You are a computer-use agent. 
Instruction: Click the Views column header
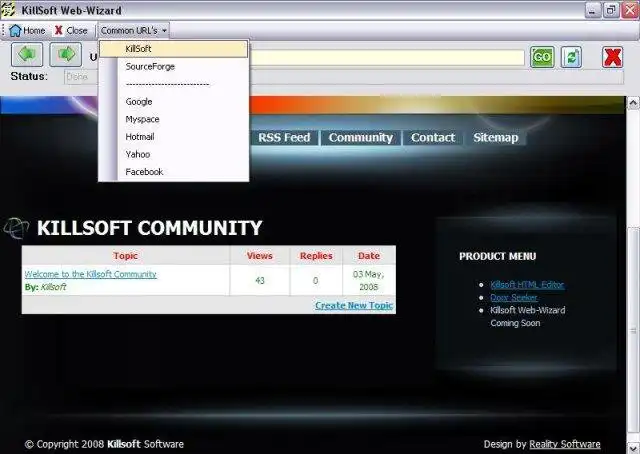[x=260, y=256]
